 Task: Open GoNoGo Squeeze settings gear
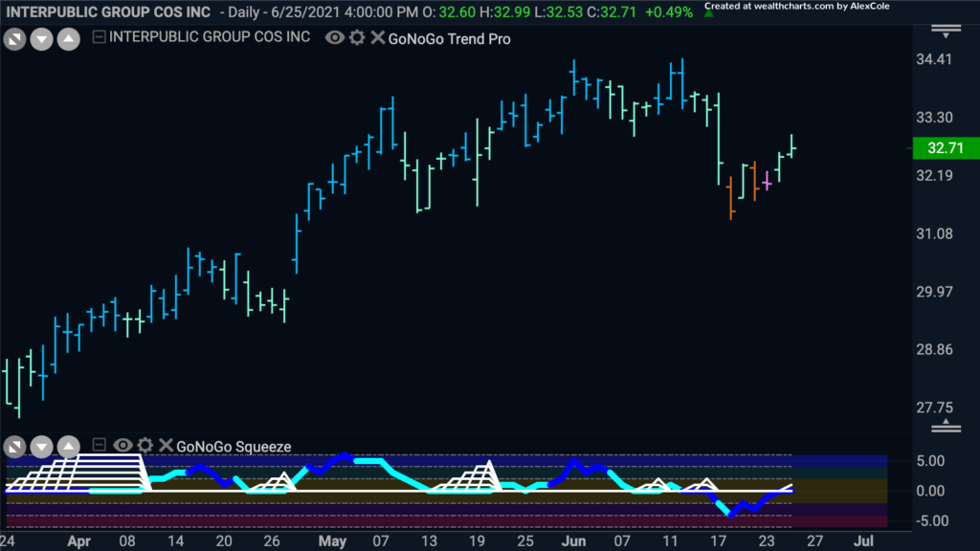tap(145, 446)
